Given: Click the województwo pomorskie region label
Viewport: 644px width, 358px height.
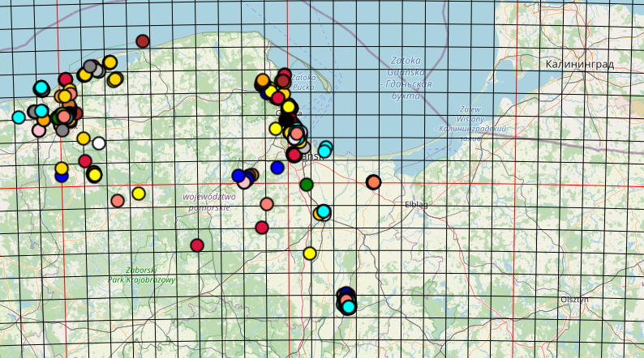Looking at the screenshot, I should [x=209, y=202].
